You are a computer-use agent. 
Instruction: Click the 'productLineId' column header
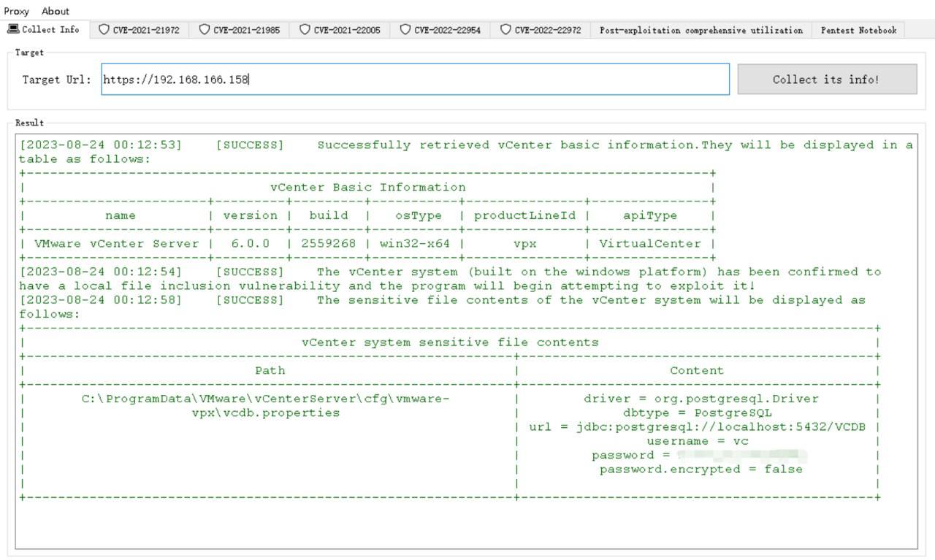[524, 215]
